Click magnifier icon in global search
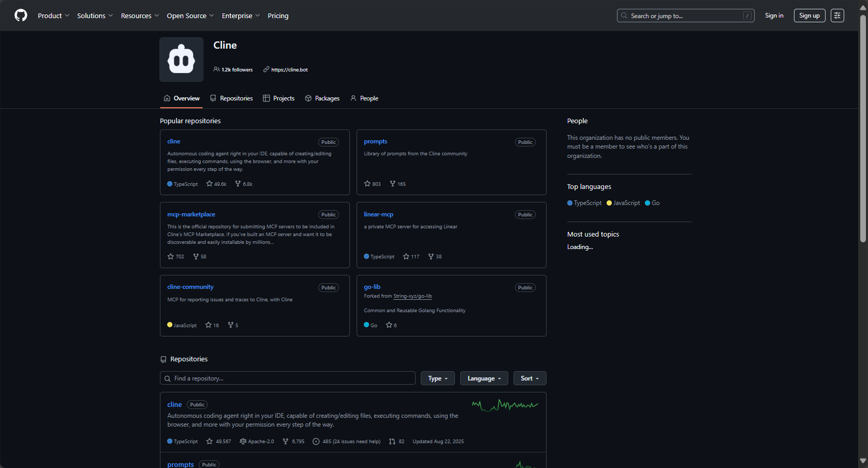Viewport: 868px width, 468px height. click(624, 16)
